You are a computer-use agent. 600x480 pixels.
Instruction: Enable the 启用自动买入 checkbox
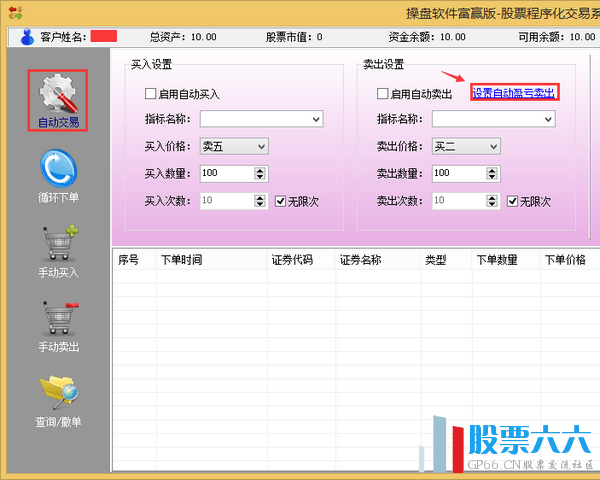click(x=151, y=94)
